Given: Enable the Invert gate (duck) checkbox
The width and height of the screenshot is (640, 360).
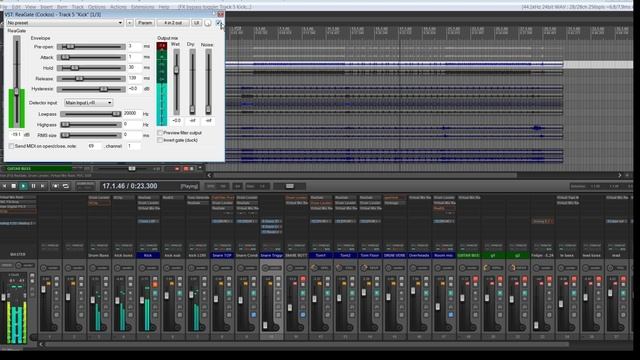Looking at the screenshot, I should 160,140.
